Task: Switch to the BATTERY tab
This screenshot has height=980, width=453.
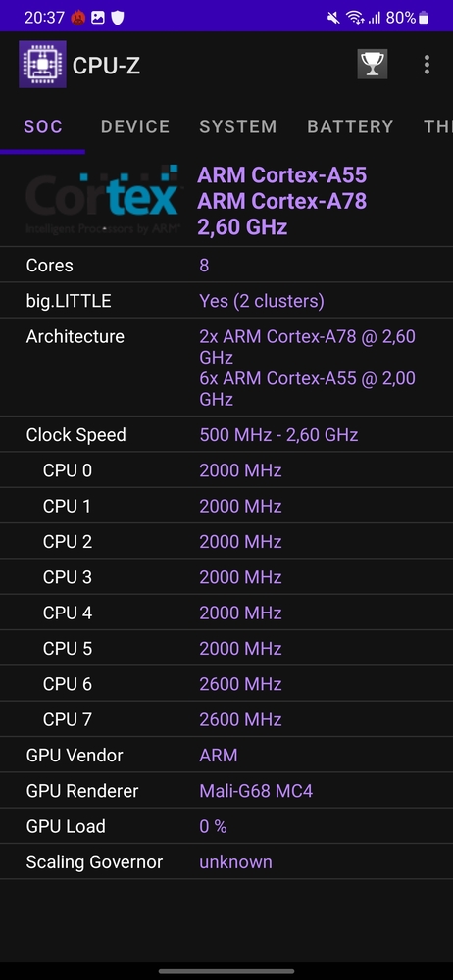Action: pyautogui.click(x=350, y=126)
